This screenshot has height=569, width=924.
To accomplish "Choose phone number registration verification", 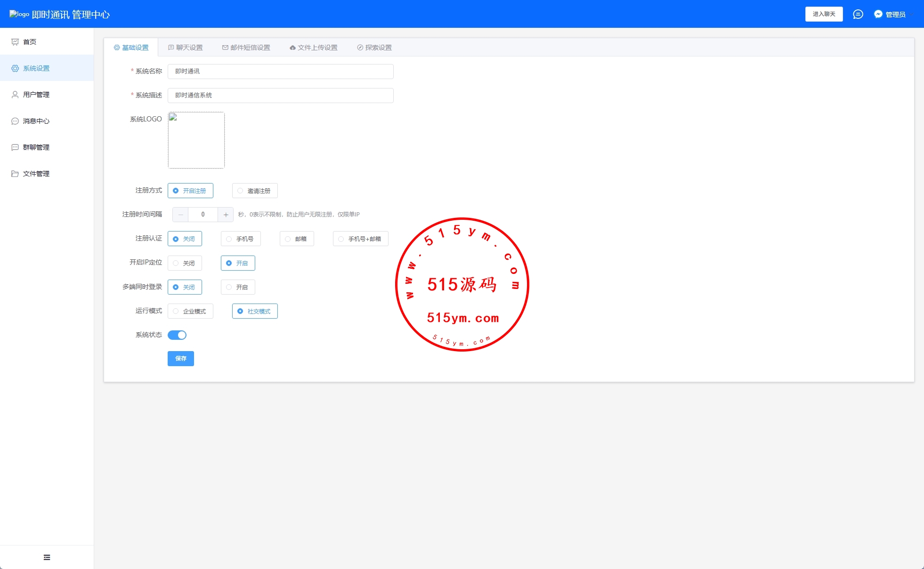I will tap(240, 239).
